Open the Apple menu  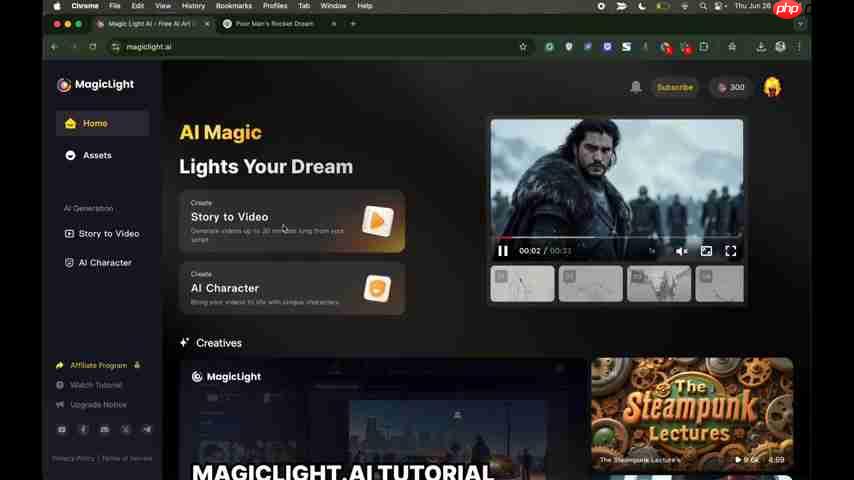pyautogui.click(x=57, y=6)
